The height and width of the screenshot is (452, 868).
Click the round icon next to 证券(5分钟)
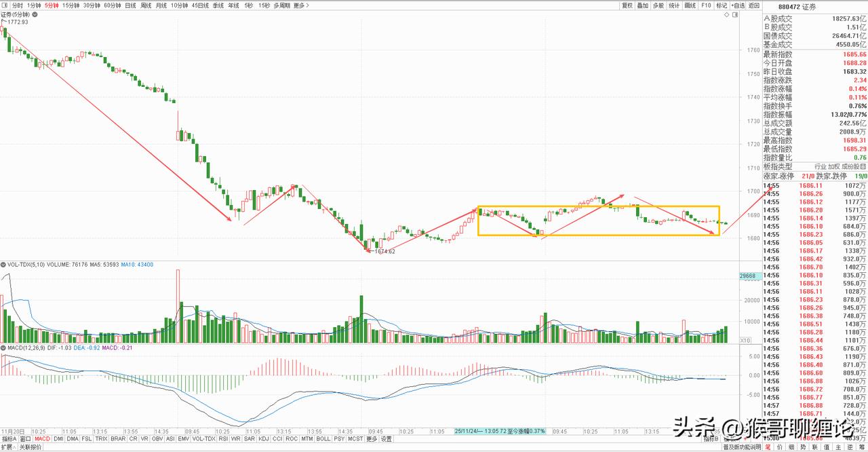point(35,14)
